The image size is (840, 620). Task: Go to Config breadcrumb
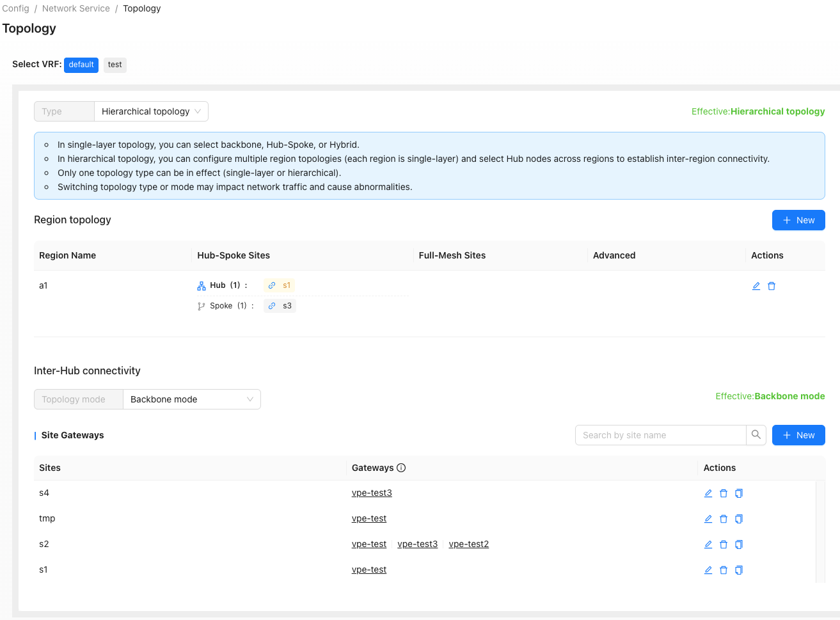[16, 8]
